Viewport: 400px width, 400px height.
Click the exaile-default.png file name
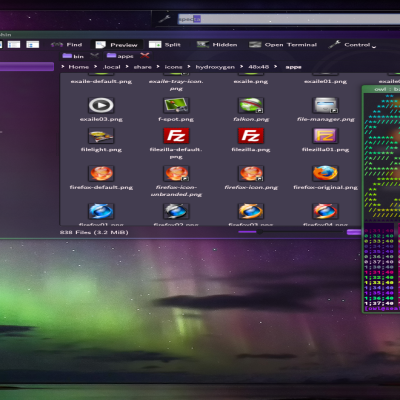pos(101,81)
